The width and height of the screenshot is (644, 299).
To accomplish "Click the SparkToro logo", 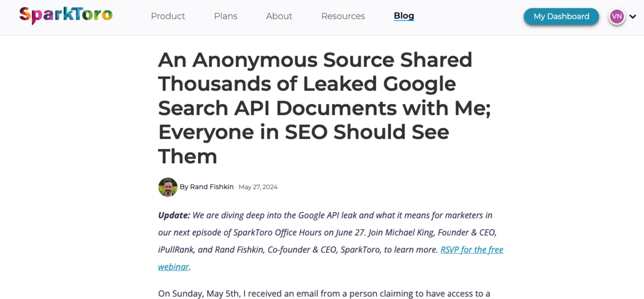I will pos(65,15).
